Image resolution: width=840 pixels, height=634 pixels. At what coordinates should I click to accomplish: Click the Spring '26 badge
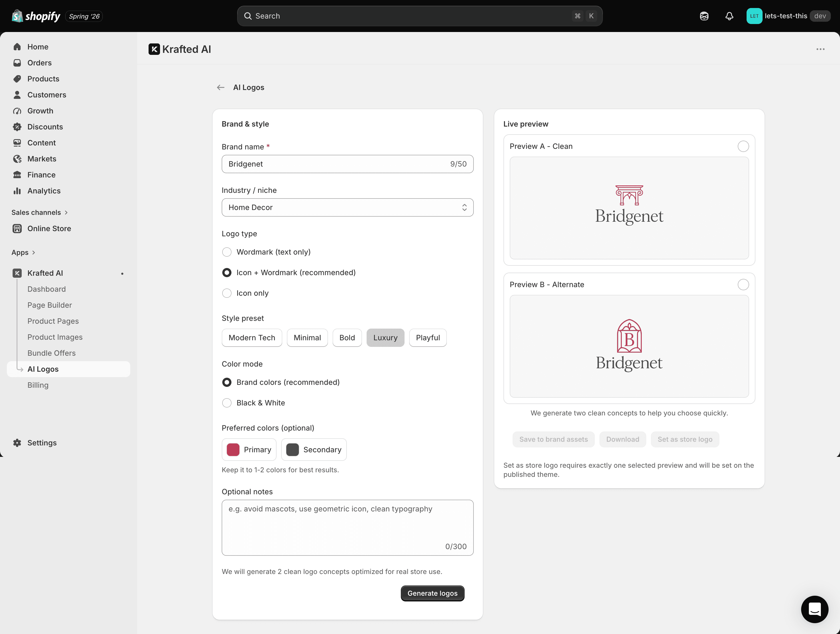click(84, 16)
